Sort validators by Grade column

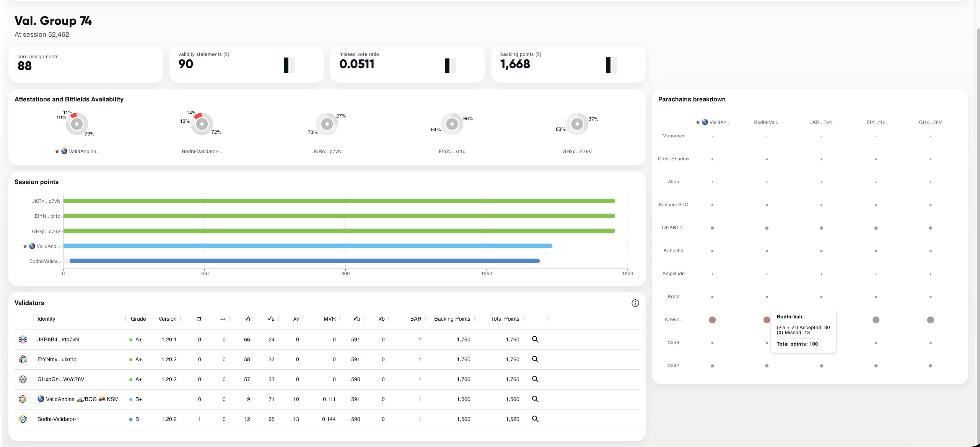tap(138, 319)
